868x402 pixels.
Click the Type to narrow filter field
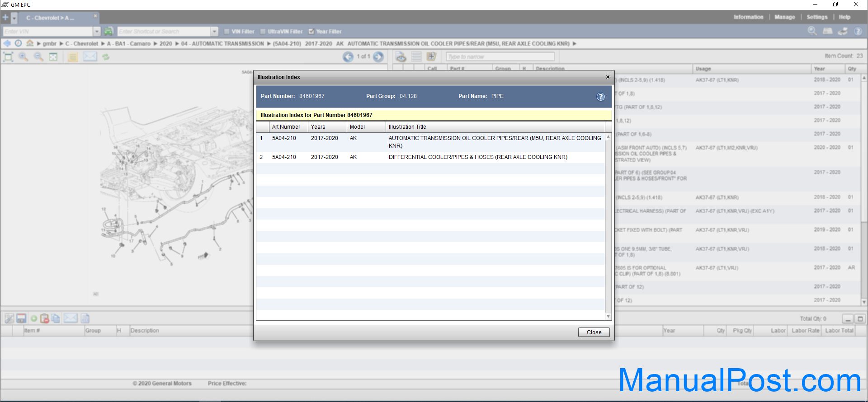(x=500, y=56)
